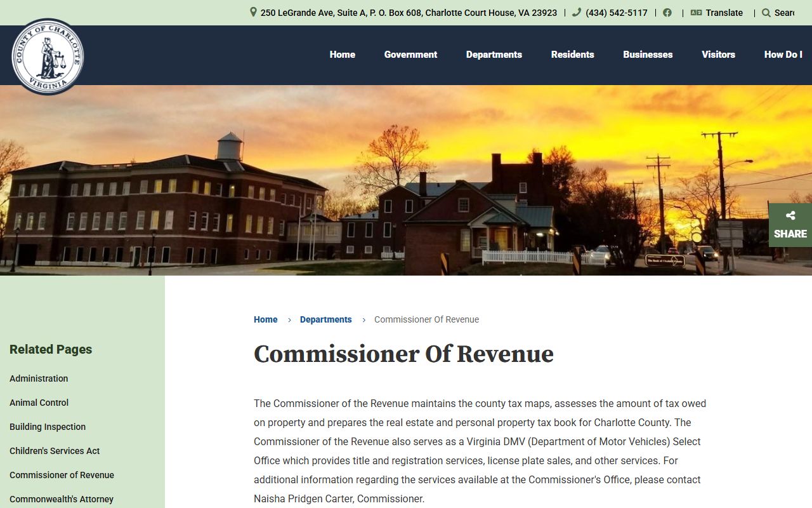
Task: Click the County of Charlotte seal logo
Action: pyautogui.click(x=48, y=57)
